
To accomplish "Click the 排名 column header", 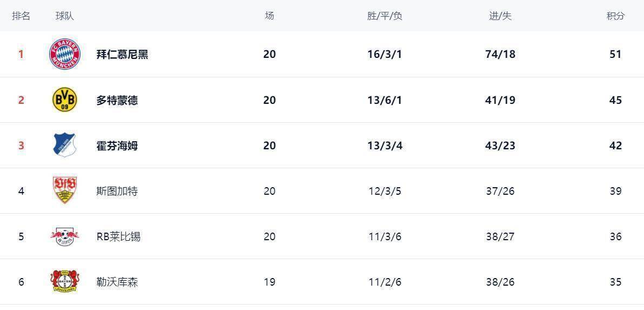I will (x=21, y=16).
